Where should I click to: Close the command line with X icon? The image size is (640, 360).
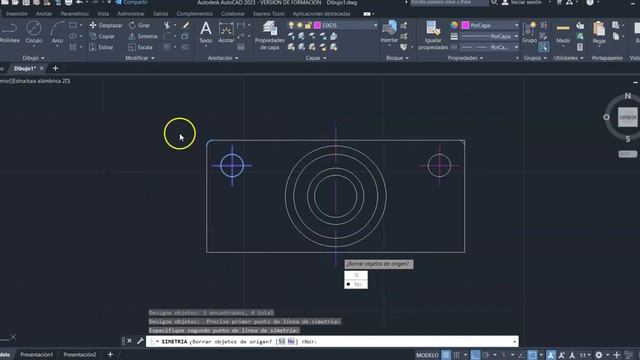(x=129, y=341)
